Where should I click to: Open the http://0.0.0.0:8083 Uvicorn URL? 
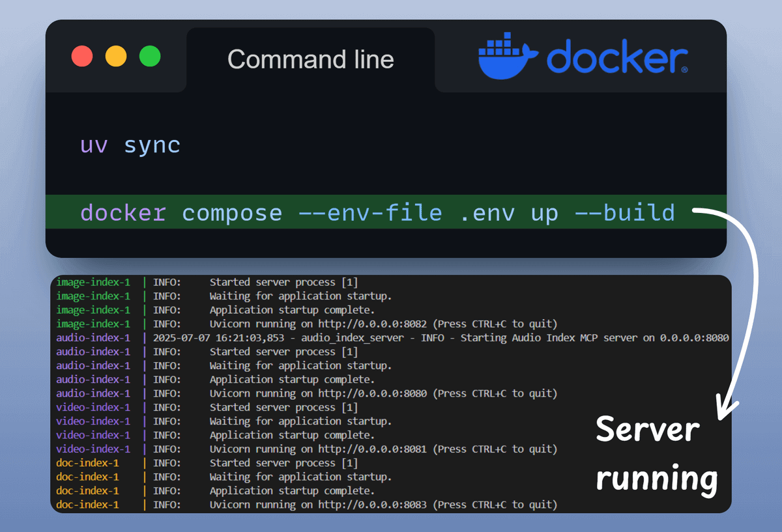tap(373, 505)
